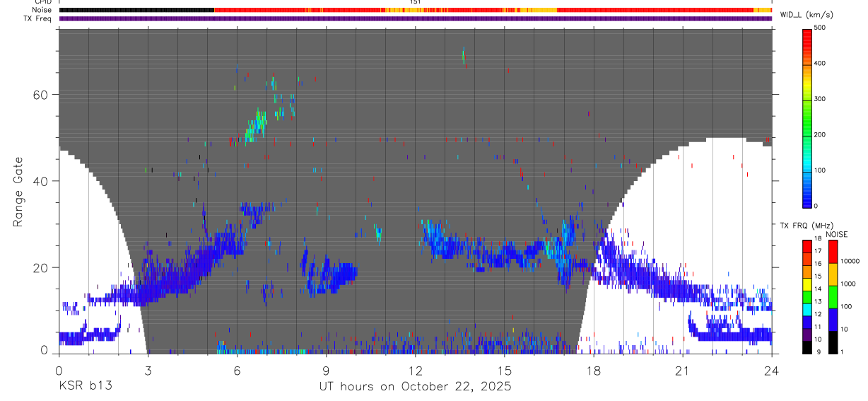
Task: Click the "17" MHz frequency legend tick
Action: [818, 251]
